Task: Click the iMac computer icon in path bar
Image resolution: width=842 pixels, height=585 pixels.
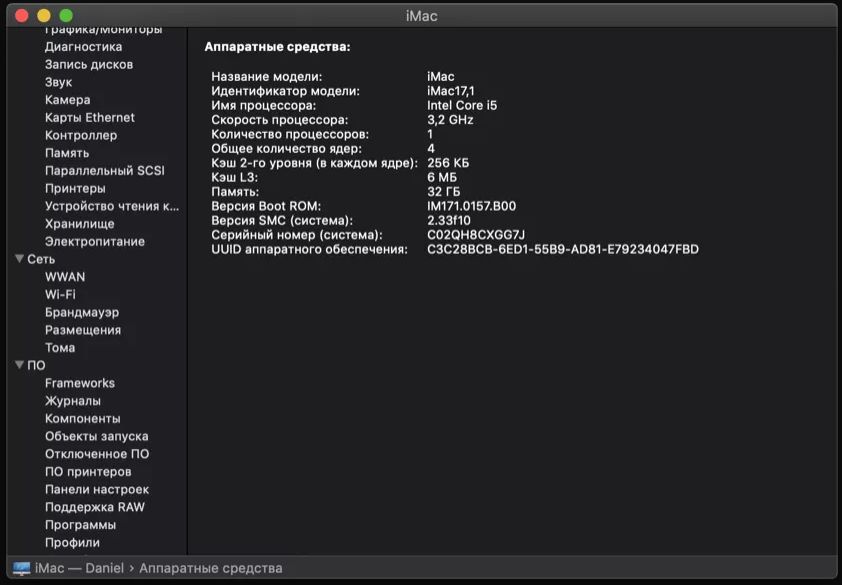Action: tap(21, 568)
